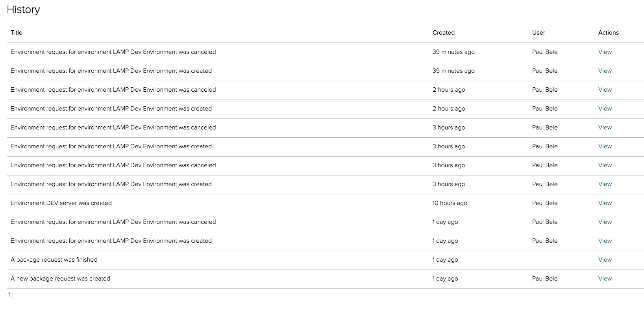Open View for LAMP request created 1 day ago
This screenshot has width=644, height=314.
[x=605, y=241]
